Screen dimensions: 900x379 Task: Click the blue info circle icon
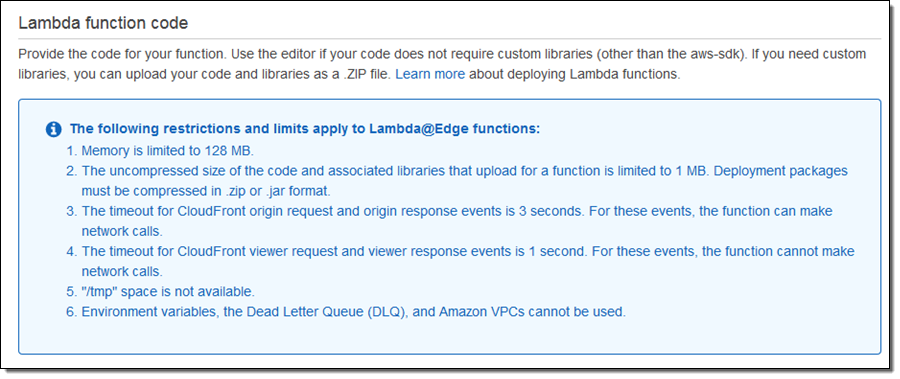tap(53, 130)
